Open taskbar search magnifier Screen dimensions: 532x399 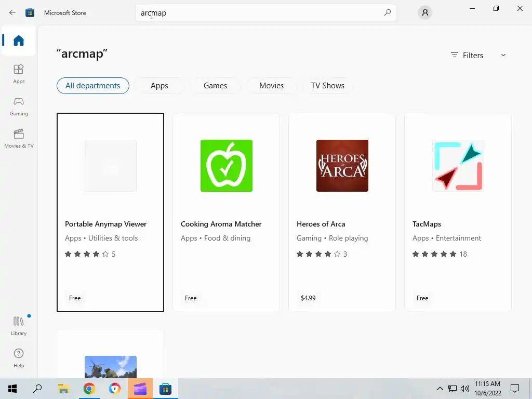(37, 389)
